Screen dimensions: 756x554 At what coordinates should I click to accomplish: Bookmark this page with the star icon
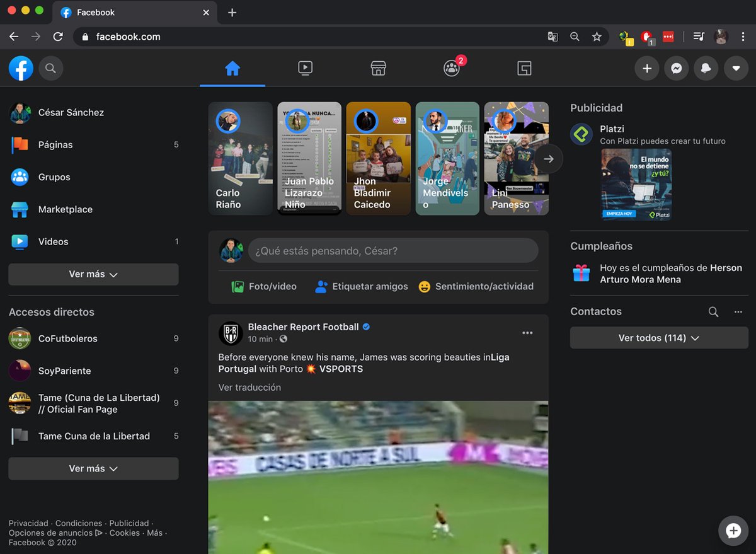tap(597, 37)
